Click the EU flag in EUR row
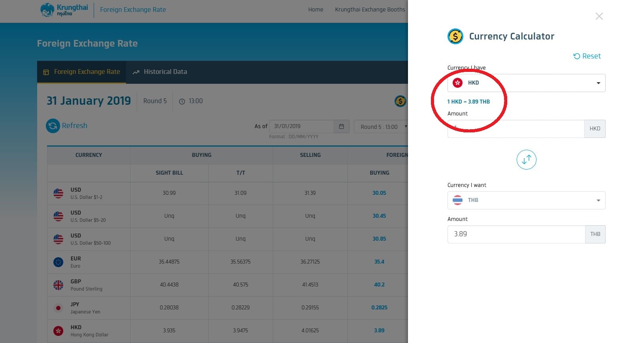 pos(58,262)
